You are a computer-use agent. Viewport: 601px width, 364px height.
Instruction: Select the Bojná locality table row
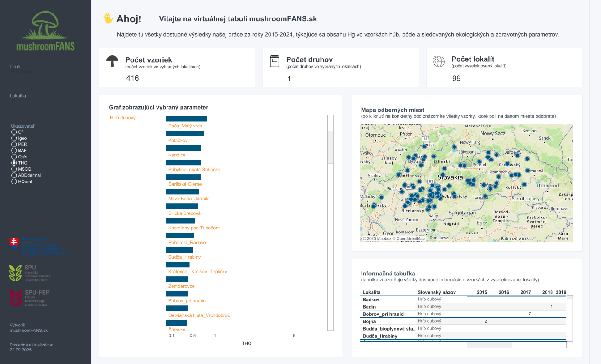[x=369, y=321]
